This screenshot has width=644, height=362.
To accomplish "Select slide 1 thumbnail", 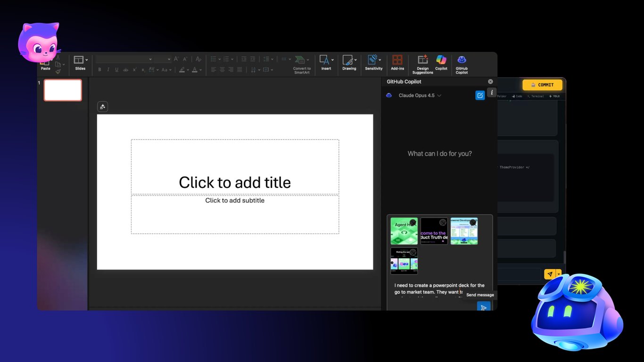I will (63, 90).
